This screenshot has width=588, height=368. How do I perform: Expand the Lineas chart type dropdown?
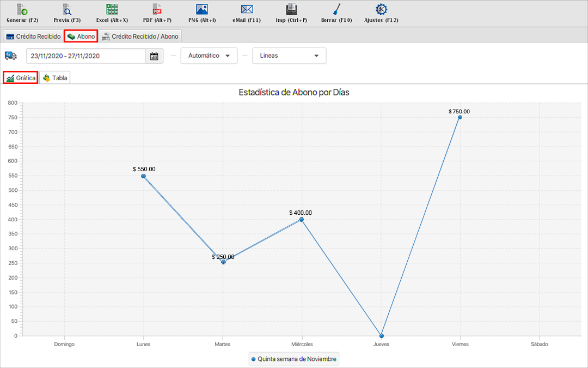[x=289, y=56]
